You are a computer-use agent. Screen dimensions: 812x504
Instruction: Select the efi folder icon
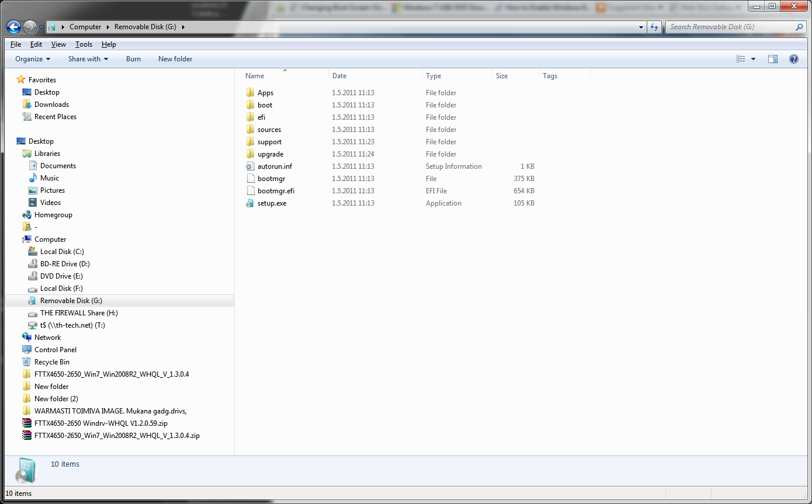tap(251, 117)
